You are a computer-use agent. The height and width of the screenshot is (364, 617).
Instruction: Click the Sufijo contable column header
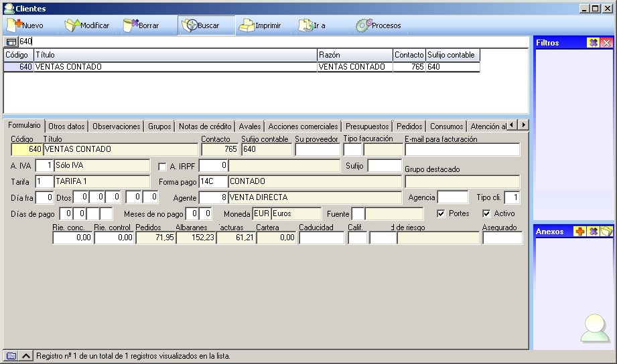tap(452, 55)
